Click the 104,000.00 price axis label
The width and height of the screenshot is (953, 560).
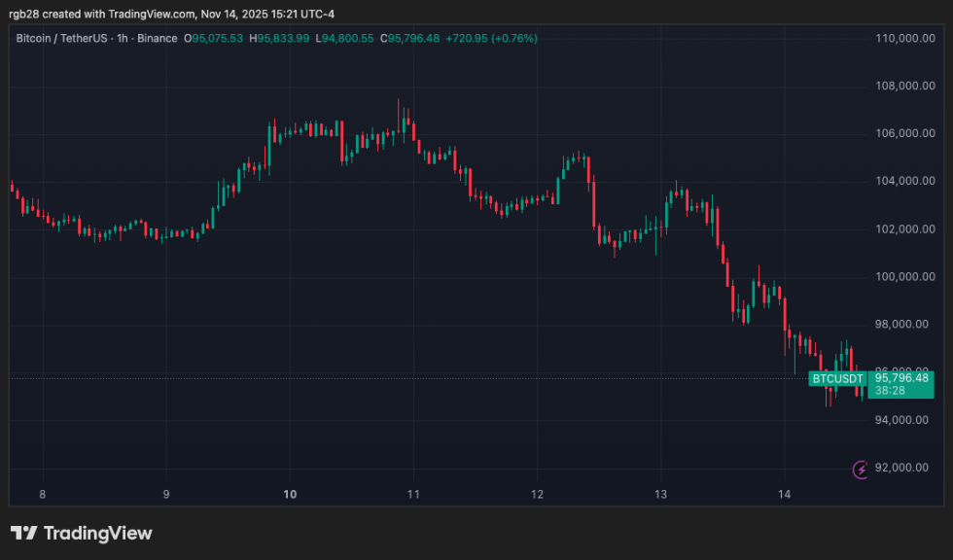pyautogui.click(x=904, y=182)
